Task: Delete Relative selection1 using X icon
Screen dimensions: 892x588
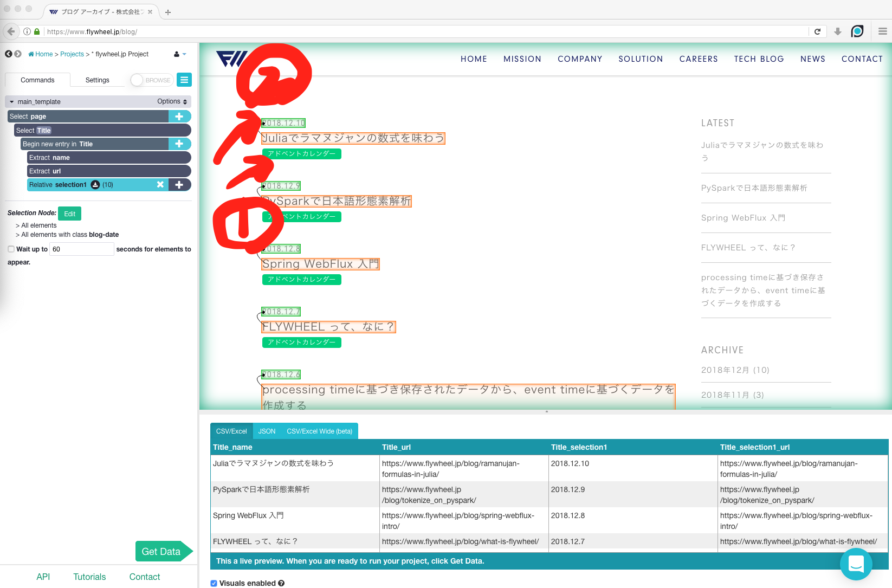Action: point(160,185)
